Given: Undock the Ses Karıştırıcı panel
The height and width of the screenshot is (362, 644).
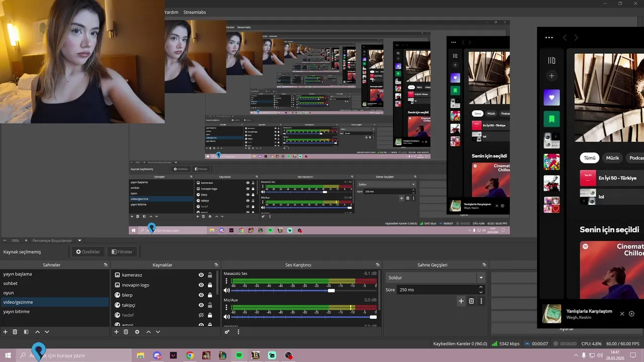Looking at the screenshot, I should click(x=377, y=265).
